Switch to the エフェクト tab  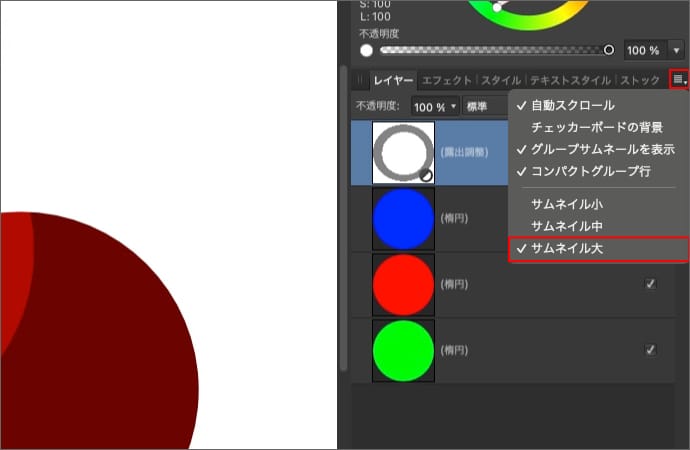tap(447, 80)
